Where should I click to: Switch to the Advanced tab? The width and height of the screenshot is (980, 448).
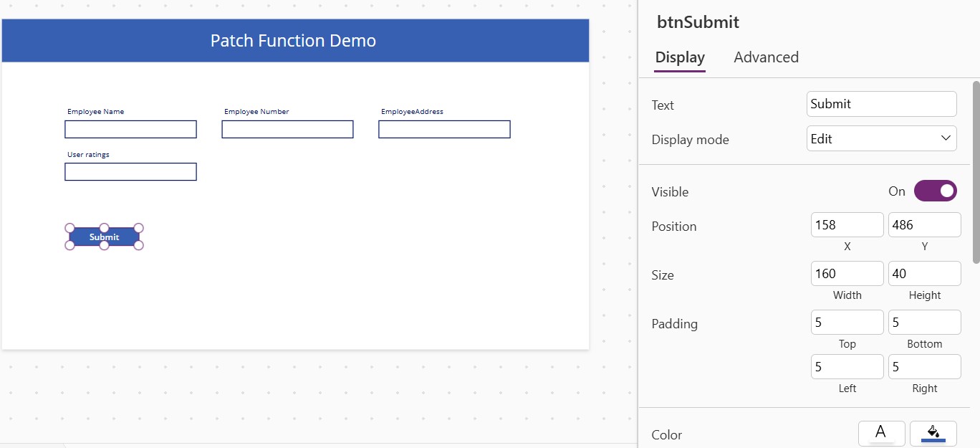[x=766, y=57]
